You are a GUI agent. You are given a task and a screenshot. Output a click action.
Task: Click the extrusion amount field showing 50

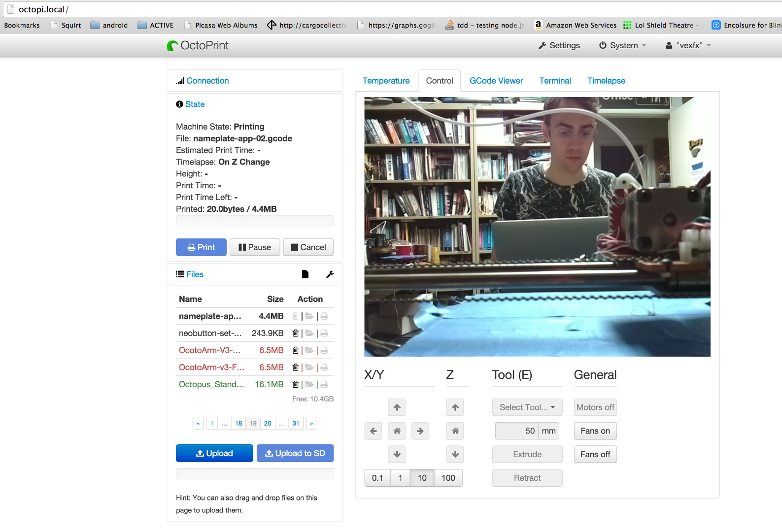point(517,431)
